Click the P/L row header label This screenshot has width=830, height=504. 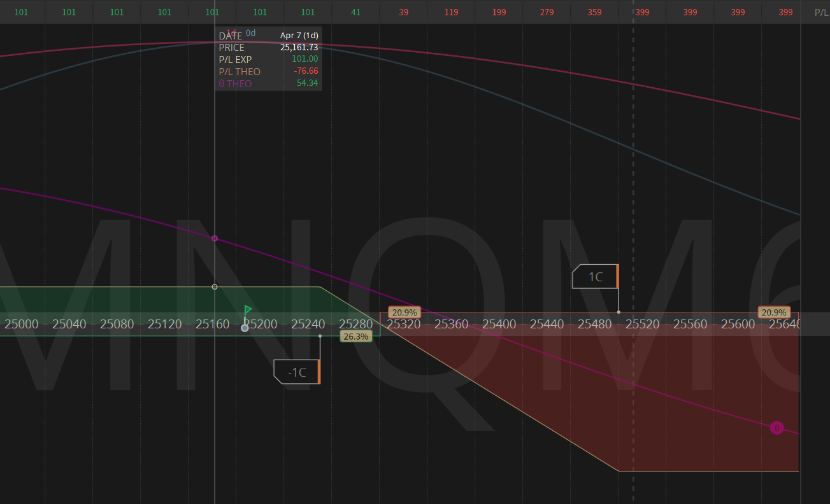coord(821,12)
